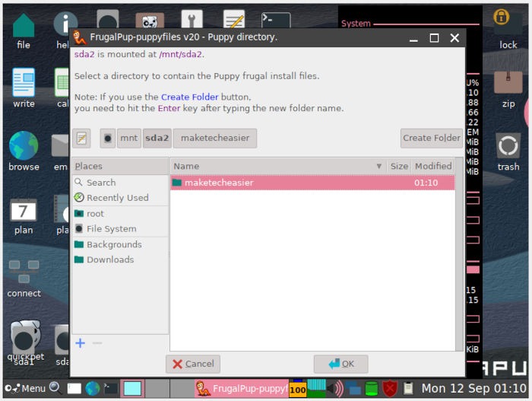
Task: Open the plan calendar icon
Action: tap(24, 216)
